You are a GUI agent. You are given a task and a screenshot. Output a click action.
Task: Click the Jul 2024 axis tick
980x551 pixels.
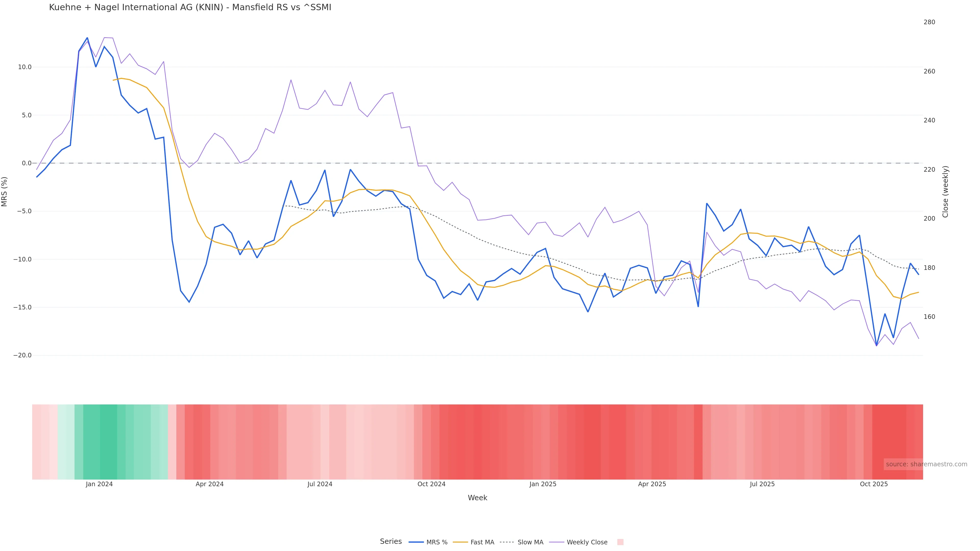point(320,484)
